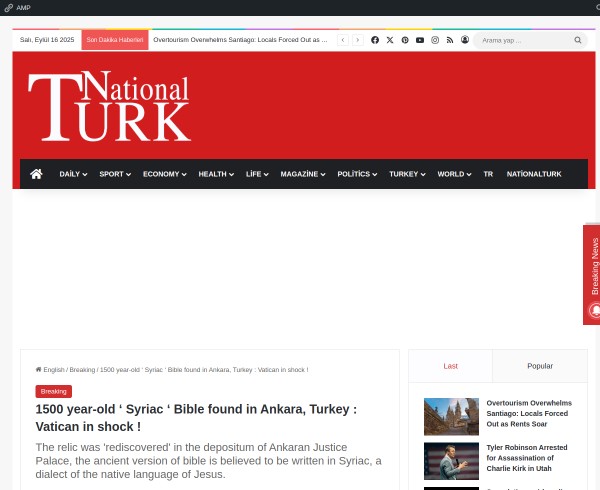This screenshot has height=490, width=600.
Task: Open the Facebook social icon
Action: tap(375, 40)
